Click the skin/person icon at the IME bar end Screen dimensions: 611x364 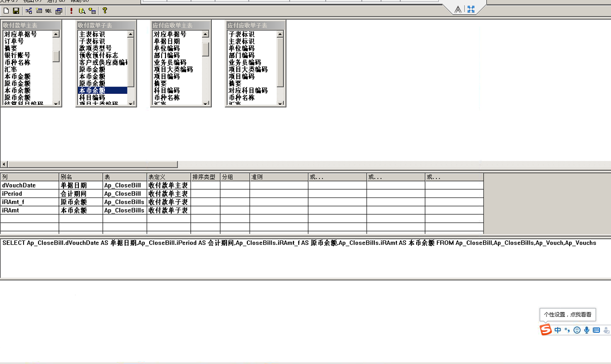pos(606,330)
